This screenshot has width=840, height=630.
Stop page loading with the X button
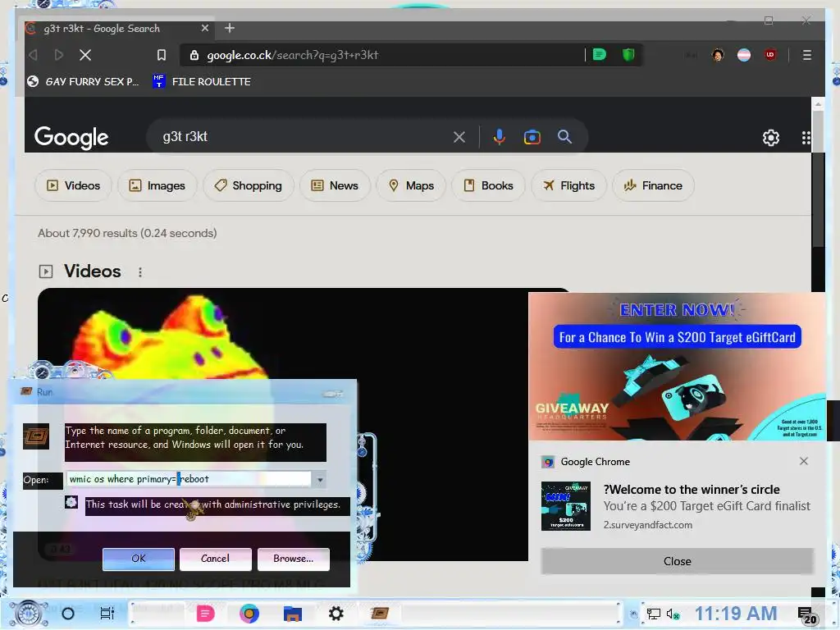point(85,55)
